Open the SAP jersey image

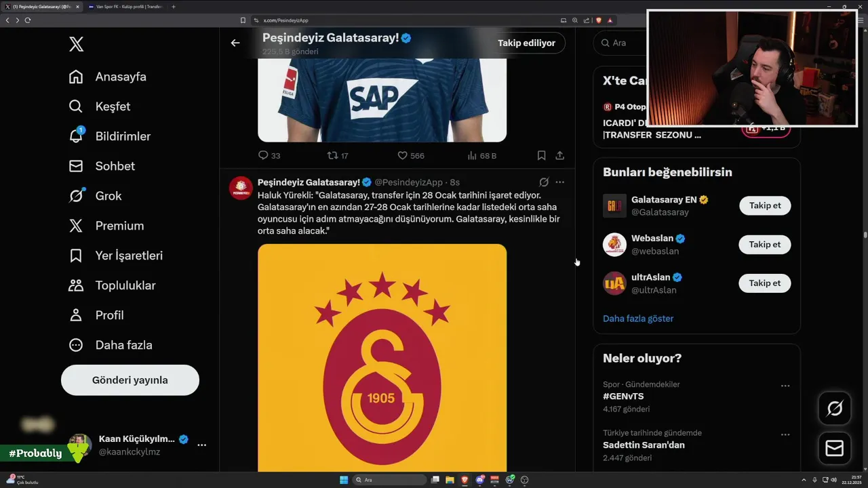382,100
